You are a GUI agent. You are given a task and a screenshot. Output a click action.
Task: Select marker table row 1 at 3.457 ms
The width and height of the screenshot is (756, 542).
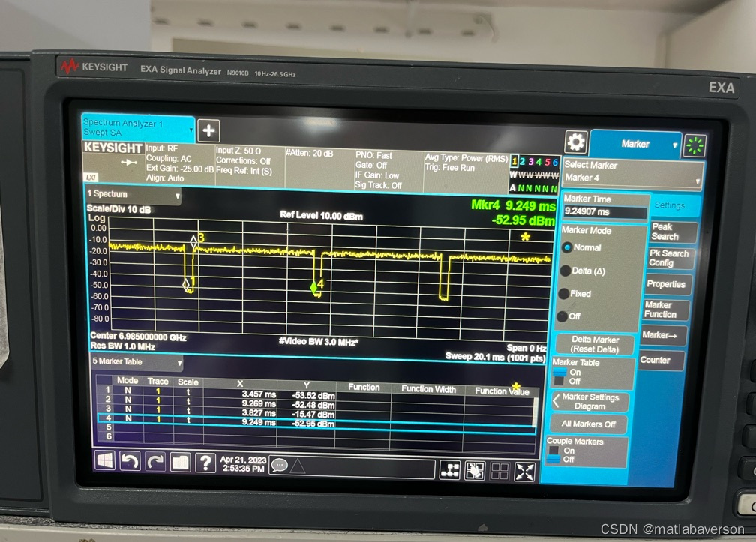coord(316,394)
